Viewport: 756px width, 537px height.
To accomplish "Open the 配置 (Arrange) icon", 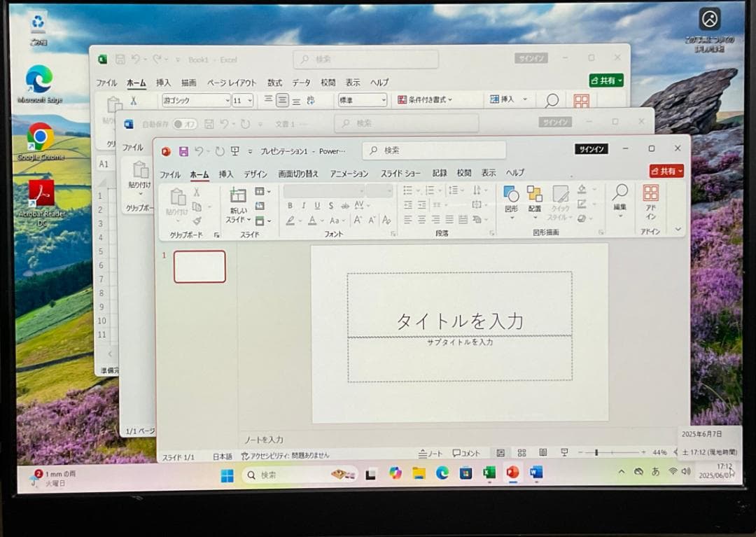I will 534,198.
